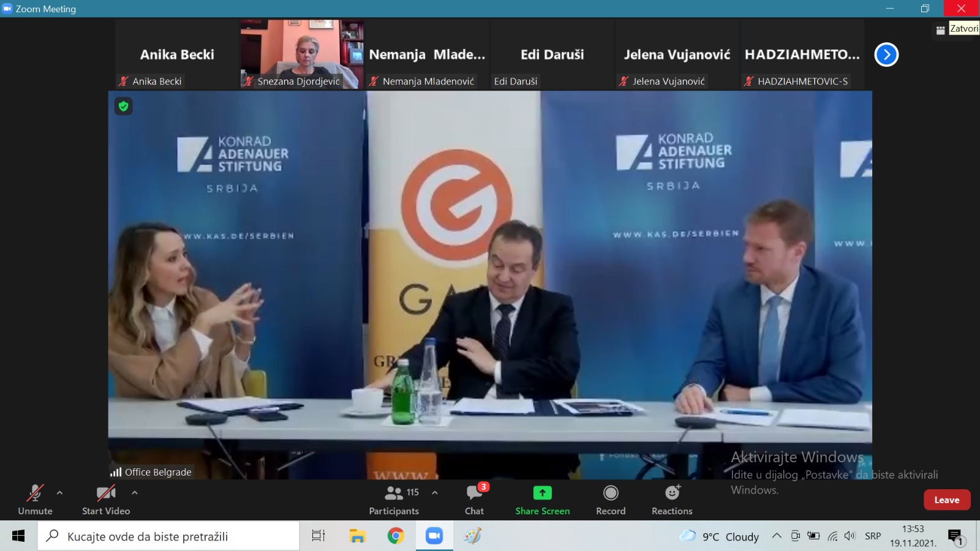
Task: Select Anika Becki participant tile
Action: [x=177, y=54]
